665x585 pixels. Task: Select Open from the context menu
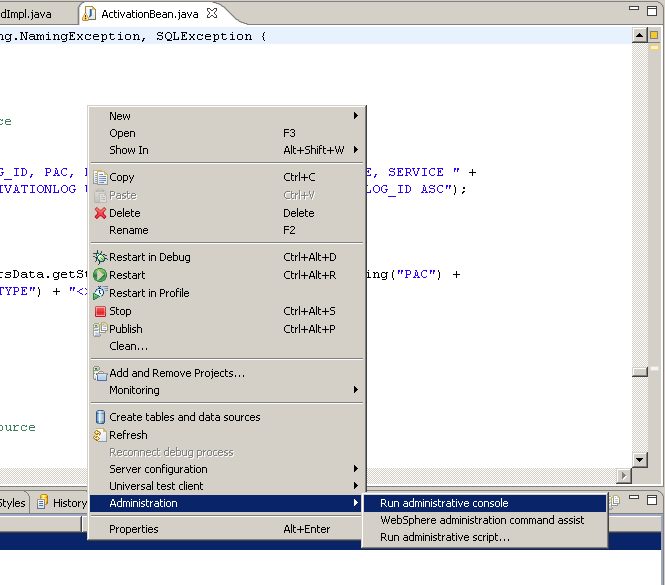(226, 133)
